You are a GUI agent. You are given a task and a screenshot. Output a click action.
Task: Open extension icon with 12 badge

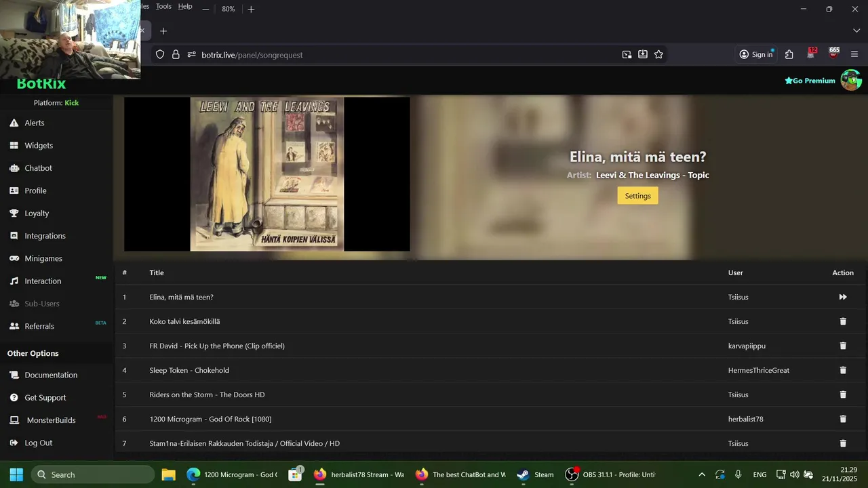(x=812, y=54)
